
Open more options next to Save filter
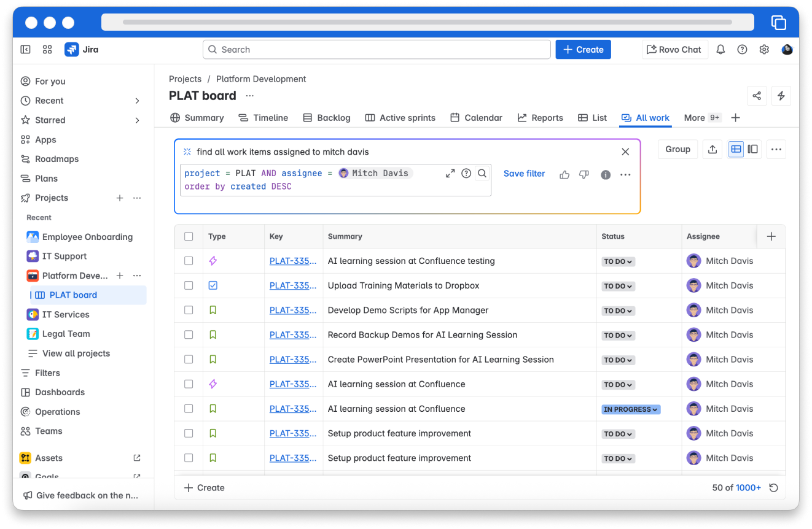coord(625,175)
